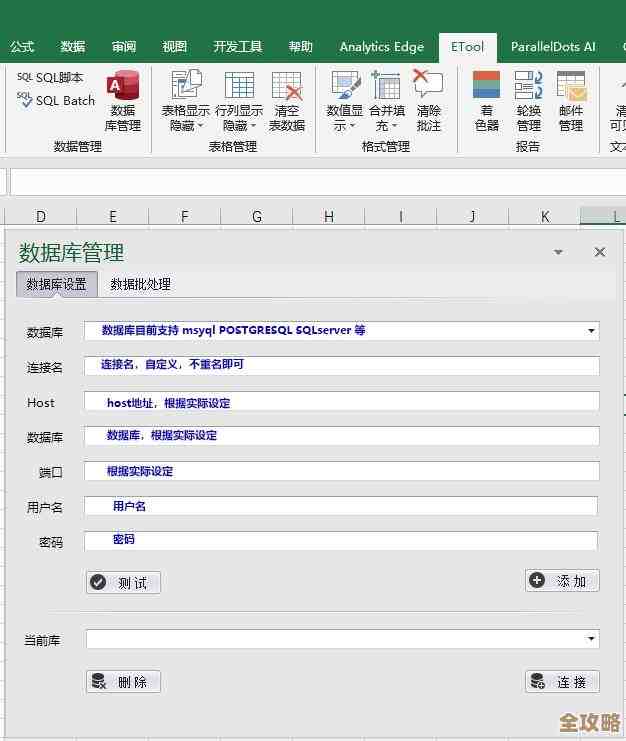Click 用户名 input field

(341, 506)
